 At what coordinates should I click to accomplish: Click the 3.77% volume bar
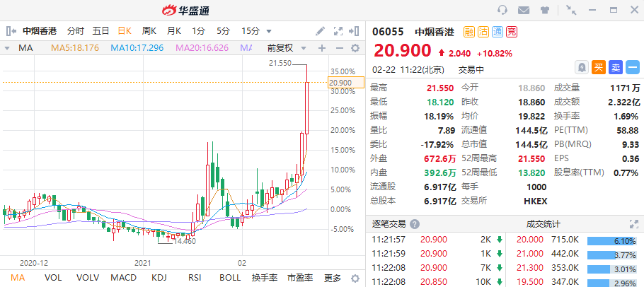[612, 255]
